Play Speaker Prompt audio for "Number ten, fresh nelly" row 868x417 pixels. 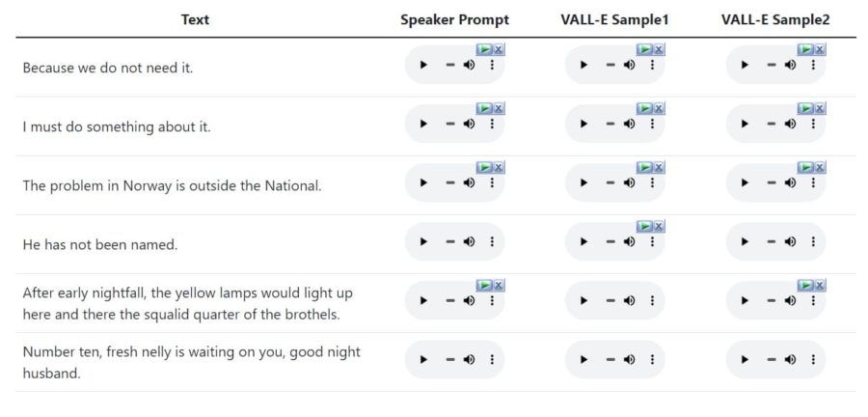423,359
